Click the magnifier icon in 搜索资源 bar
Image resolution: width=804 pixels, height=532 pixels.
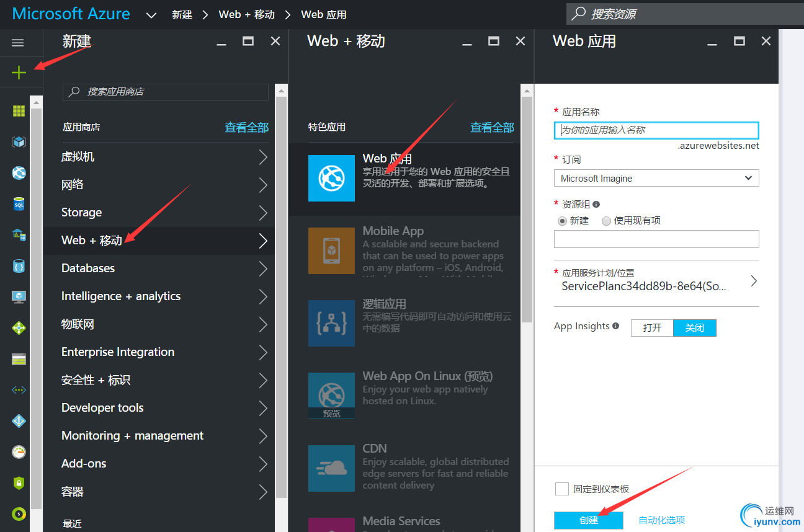click(x=578, y=14)
